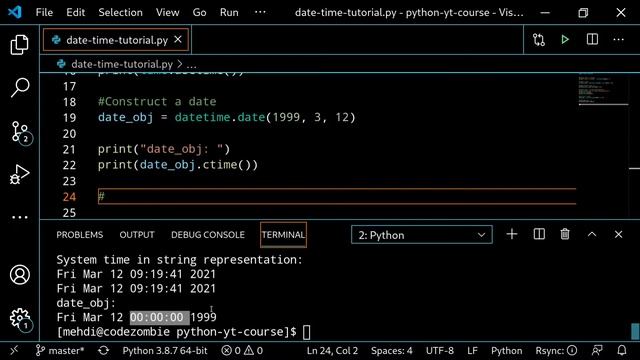This screenshot has height=360, width=640.
Task: Close the date-time-tutorial.py tab
Action: tap(178, 40)
